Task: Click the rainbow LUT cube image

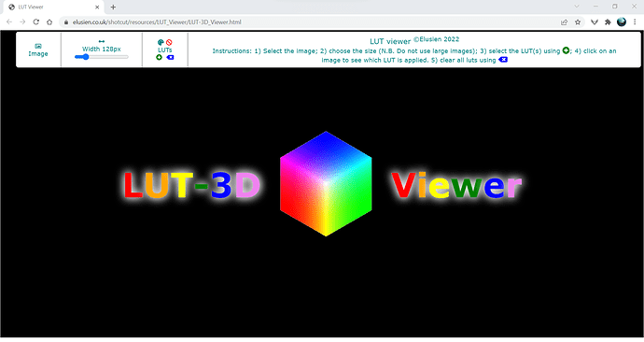Action: point(326,184)
